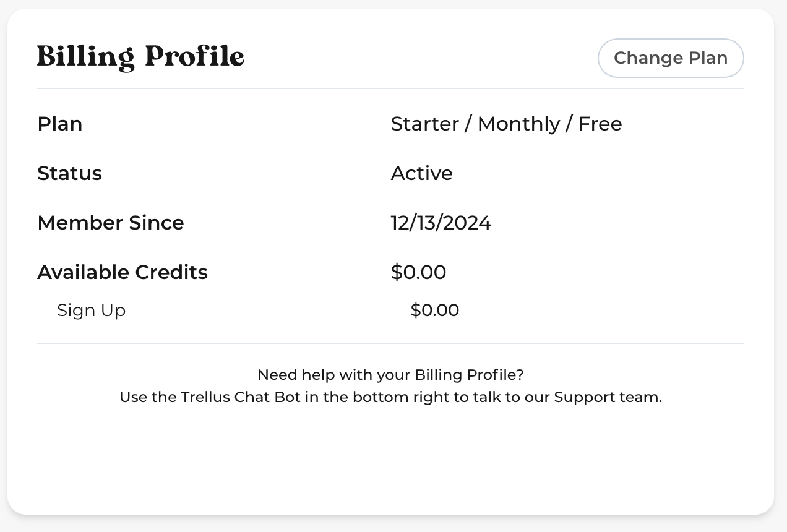Select the Active status value
The height and width of the screenshot is (532, 787).
coord(421,173)
